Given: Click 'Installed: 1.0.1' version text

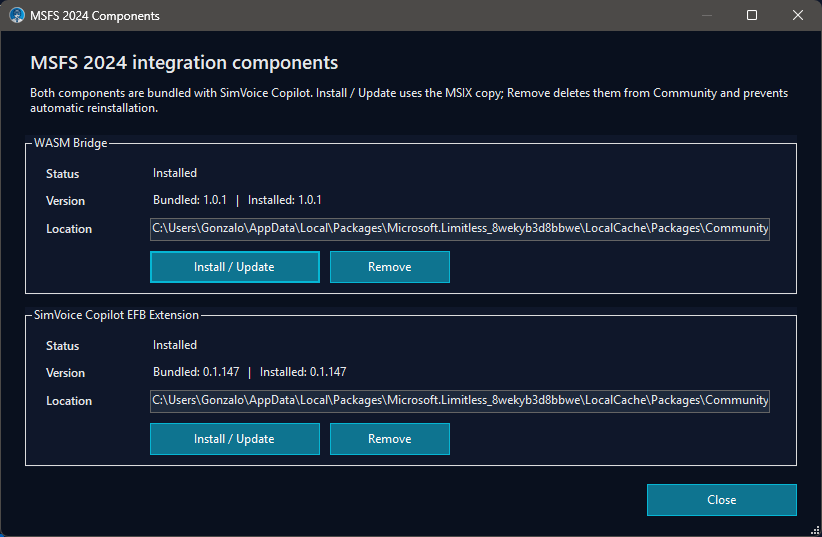Looking at the screenshot, I should [285, 200].
